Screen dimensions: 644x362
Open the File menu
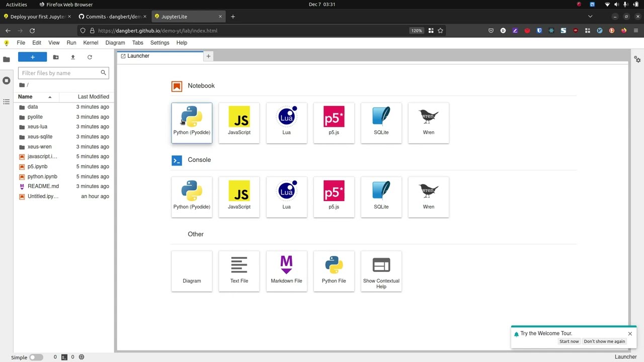pyautogui.click(x=21, y=43)
